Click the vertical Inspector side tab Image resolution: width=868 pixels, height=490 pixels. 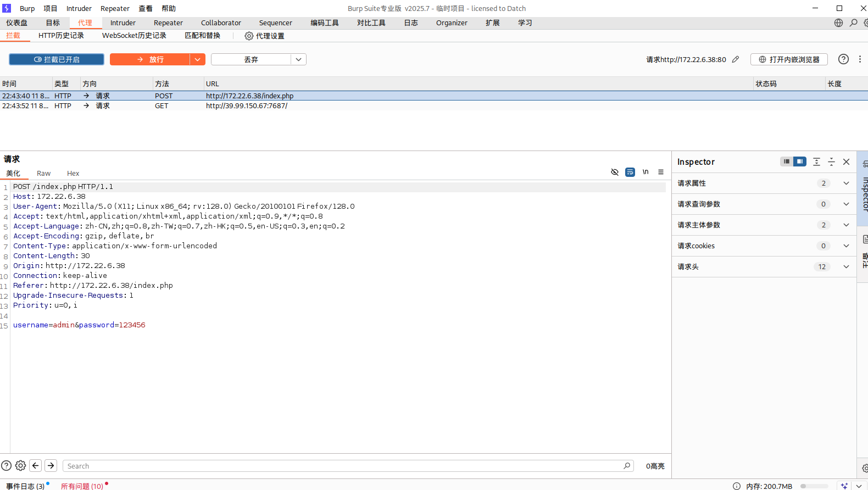(863, 188)
